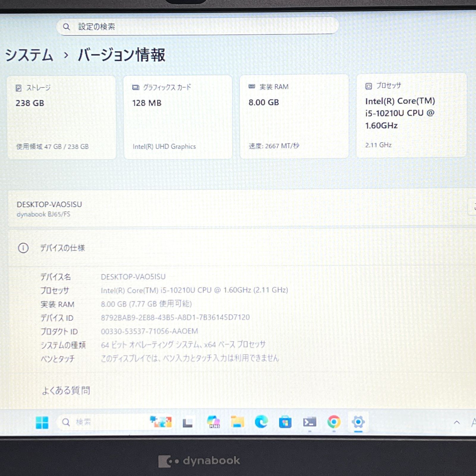Screen dimensions: 476x476
Task: Open the Windows Start menu
Action: click(42, 422)
